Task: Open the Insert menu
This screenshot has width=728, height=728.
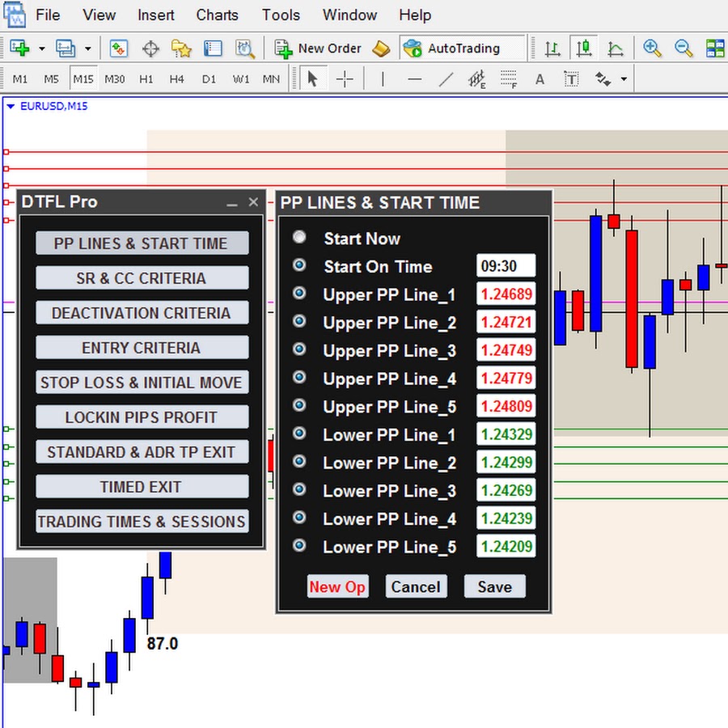Action: click(155, 15)
